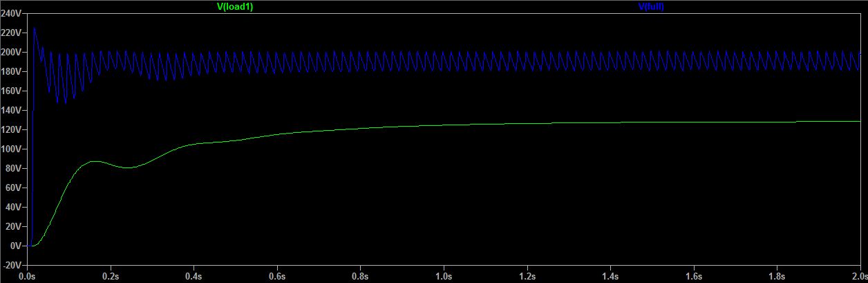Click the 0.8s time axis label
This screenshot has width=868, height=283.
point(360,276)
